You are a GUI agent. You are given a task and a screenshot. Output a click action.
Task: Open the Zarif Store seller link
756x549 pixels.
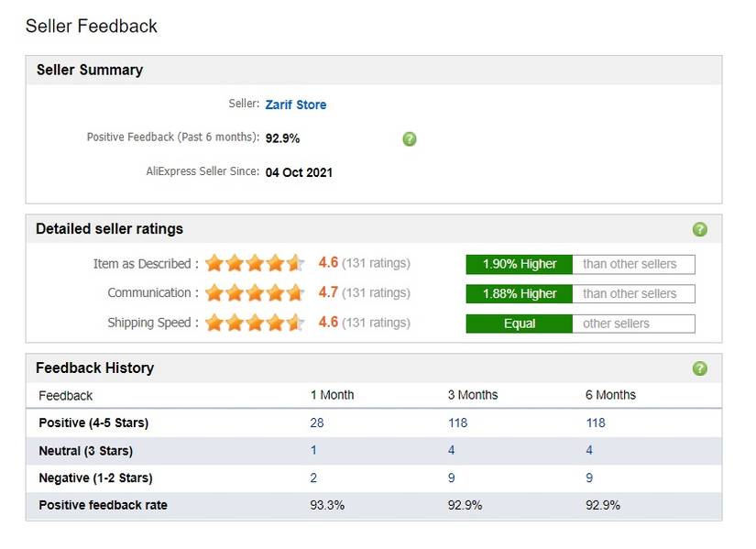(x=296, y=104)
